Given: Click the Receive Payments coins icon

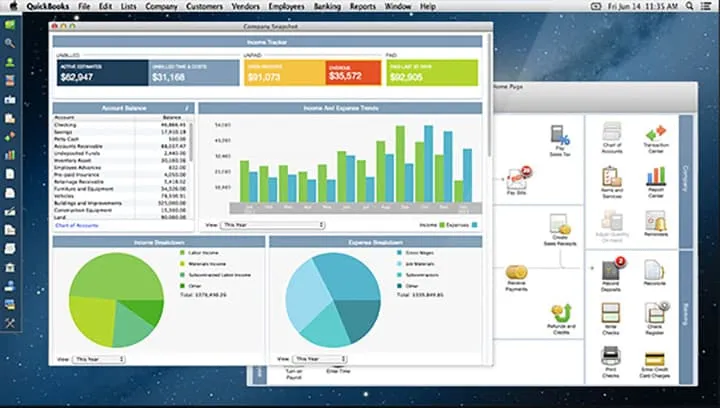Looking at the screenshot, I should 516,272.
